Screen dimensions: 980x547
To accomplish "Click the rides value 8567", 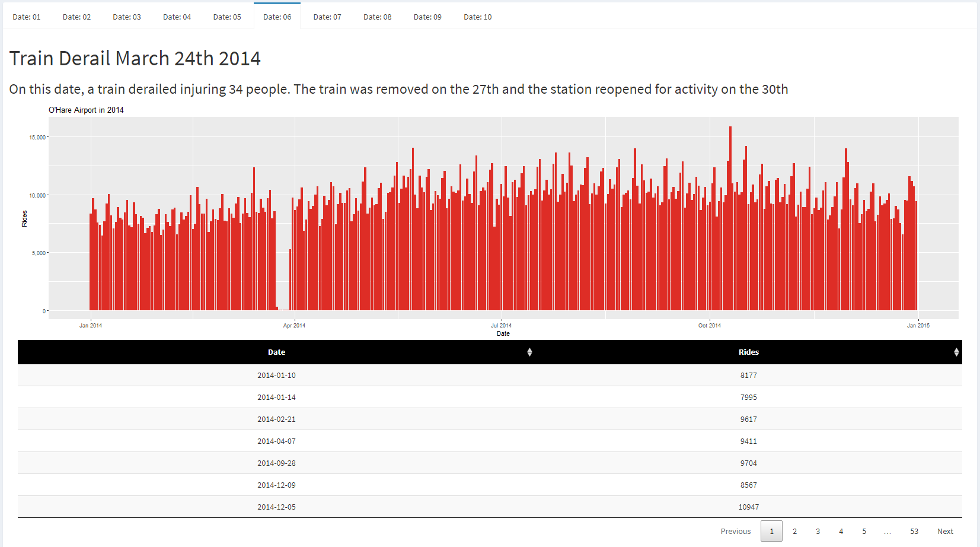I will (749, 485).
